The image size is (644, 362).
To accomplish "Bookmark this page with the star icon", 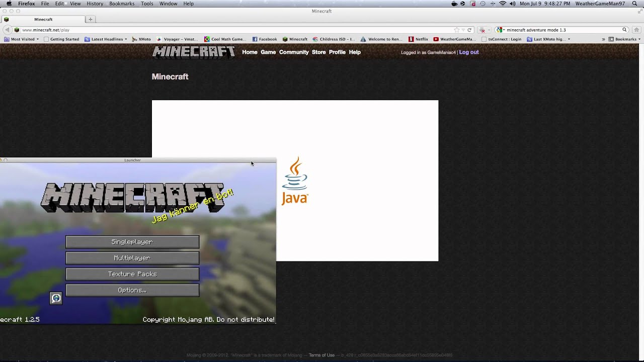I will click(x=457, y=30).
